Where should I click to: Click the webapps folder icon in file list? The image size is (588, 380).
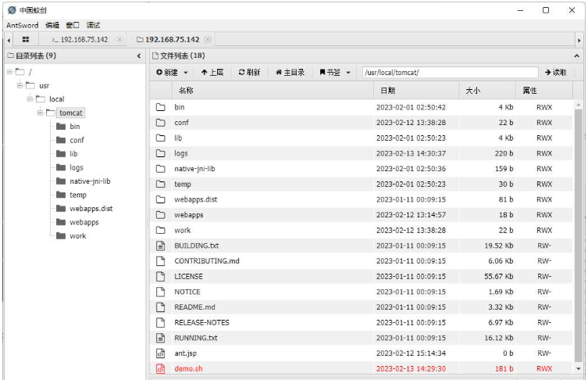[x=161, y=215]
